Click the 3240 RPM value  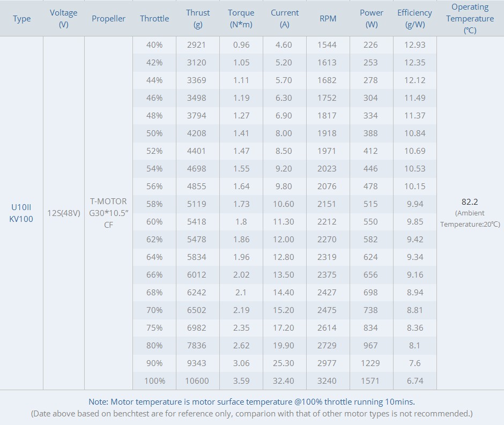pos(327,381)
